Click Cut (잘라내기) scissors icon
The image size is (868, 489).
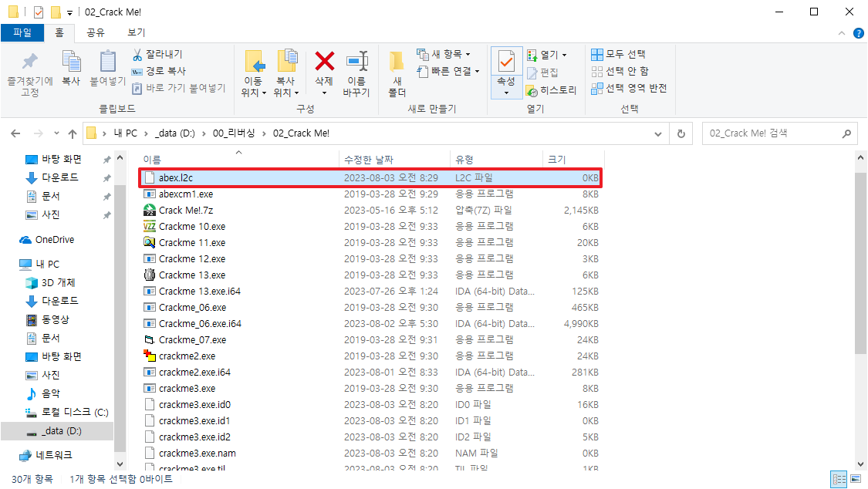157,54
